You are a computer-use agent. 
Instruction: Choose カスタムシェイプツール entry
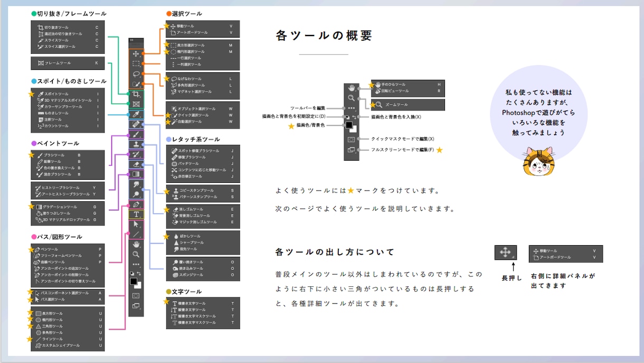coord(57,346)
